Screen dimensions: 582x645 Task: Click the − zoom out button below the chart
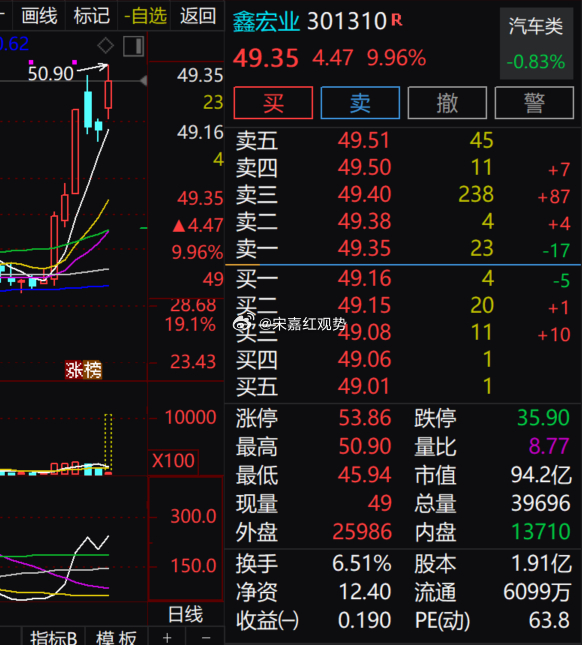(206, 638)
